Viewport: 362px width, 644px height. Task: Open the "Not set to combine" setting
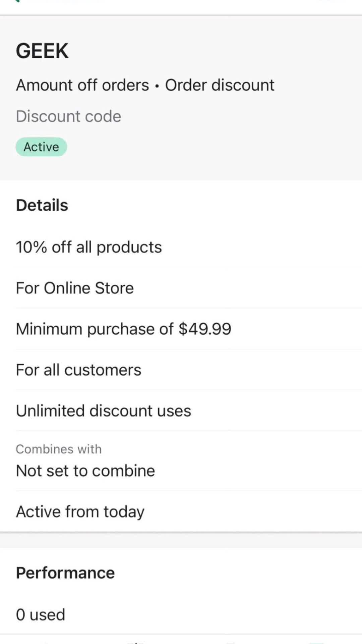[85, 471]
